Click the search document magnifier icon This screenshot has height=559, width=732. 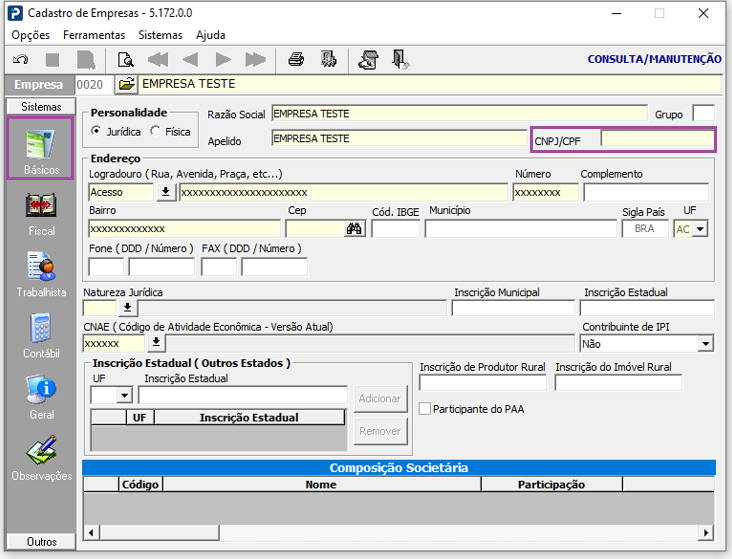tap(126, 60)
